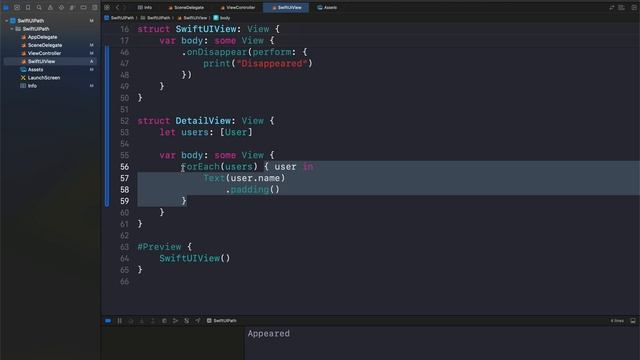Open Debug Memory Graph icon
640x360 pixels.
[175, 321]
